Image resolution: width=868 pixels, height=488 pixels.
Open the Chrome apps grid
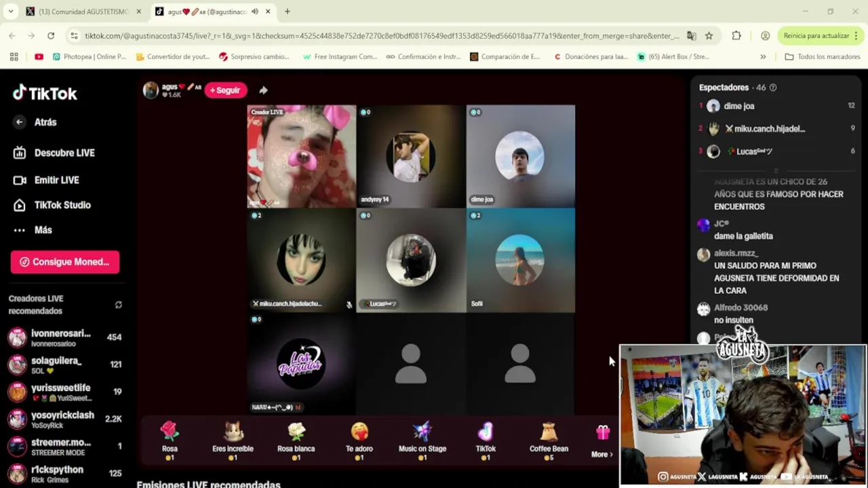pos(14,57)
